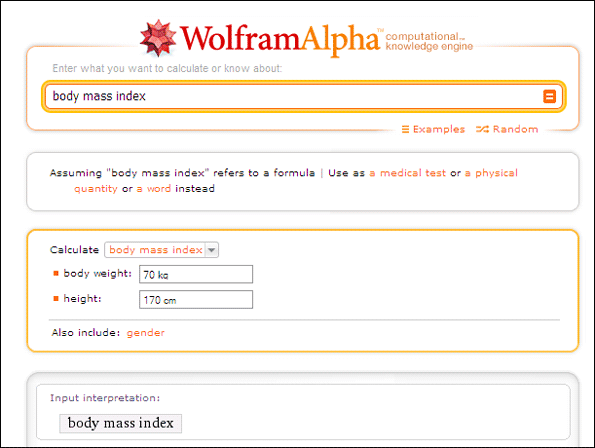This screenshot has height=448, width=595.
Task: Click the computational knowledge engine tagline
Action: click(x=429, y=41)
